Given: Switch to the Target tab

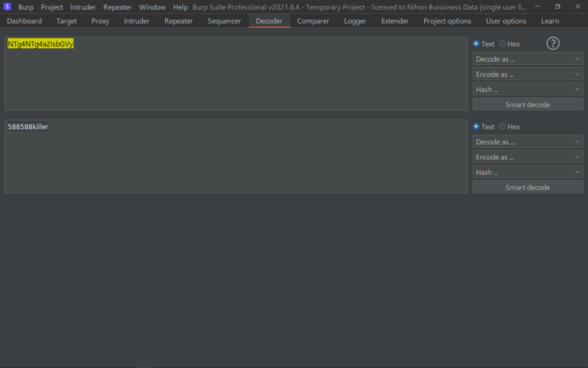Looking at the screenshot, I should 67,21.
